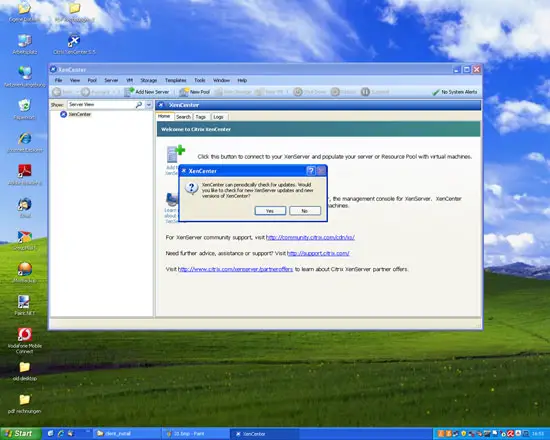Open the Citrix partneroffers link
Viewport: 550px width, 440px height.
click(235, 269)
